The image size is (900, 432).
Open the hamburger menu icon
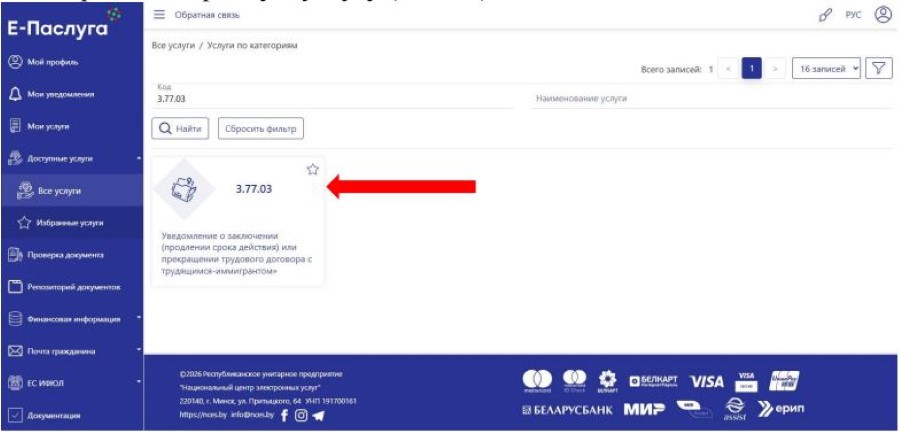click(159, 15)
